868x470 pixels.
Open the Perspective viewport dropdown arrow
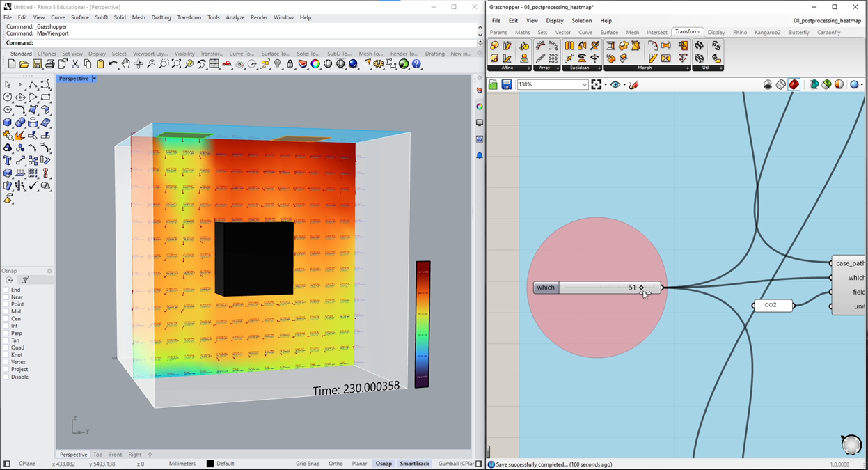coord(95,79)
